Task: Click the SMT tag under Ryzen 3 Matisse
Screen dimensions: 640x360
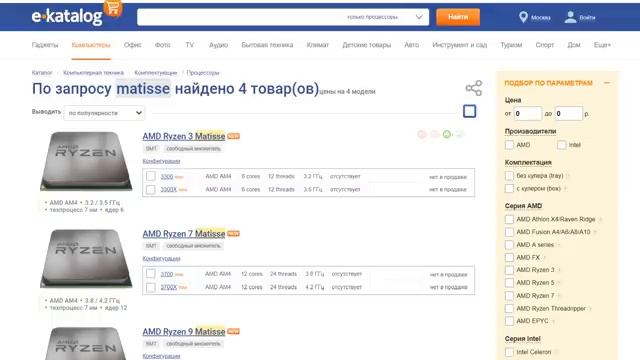Action: pyautogui.click(x=151, y=149)
